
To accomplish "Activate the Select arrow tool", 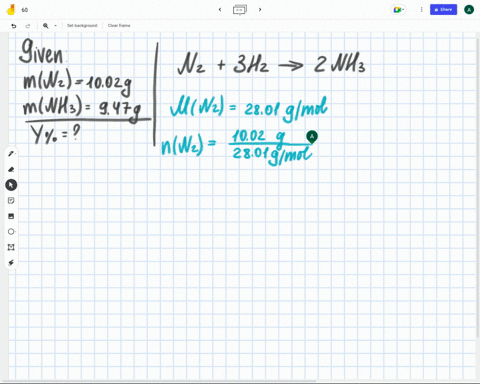I will pyautogui.click(x=11, y=185).
